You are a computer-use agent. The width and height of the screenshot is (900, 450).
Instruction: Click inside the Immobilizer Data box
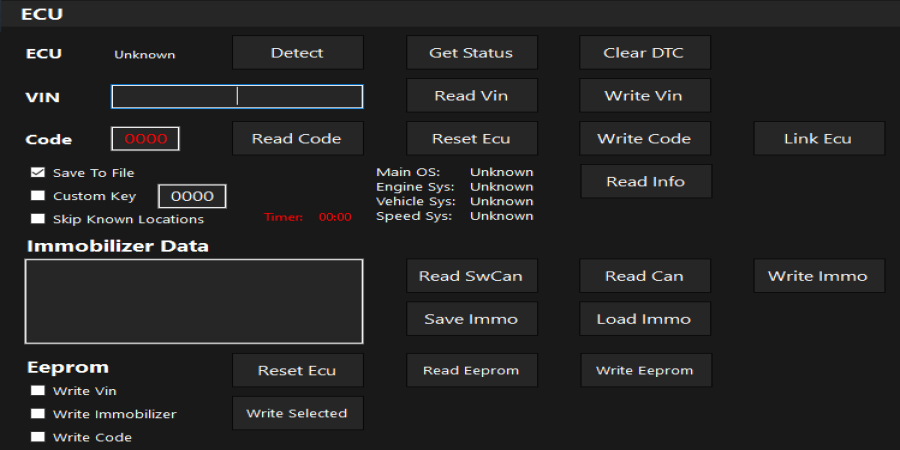(193, 301)
